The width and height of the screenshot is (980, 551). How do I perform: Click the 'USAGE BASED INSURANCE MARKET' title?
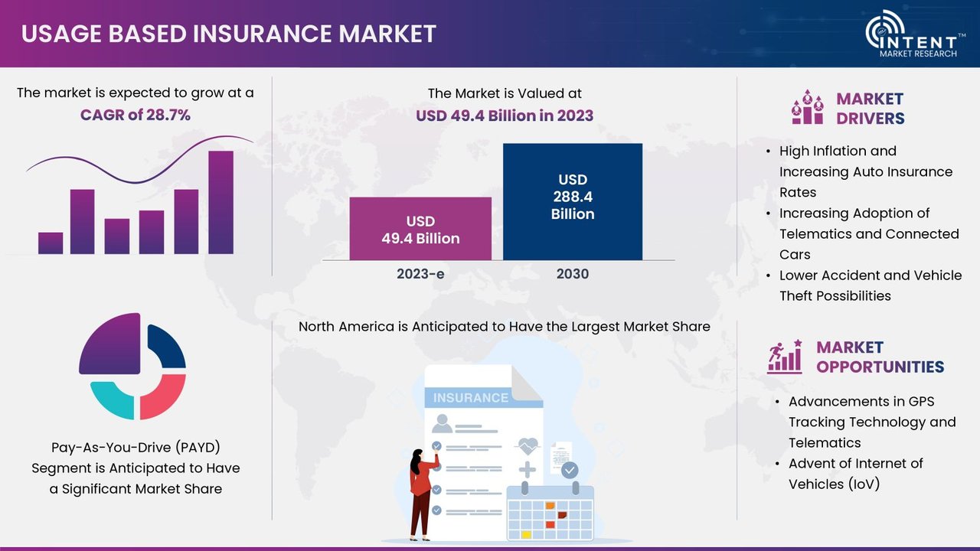[x=229, y=34]
